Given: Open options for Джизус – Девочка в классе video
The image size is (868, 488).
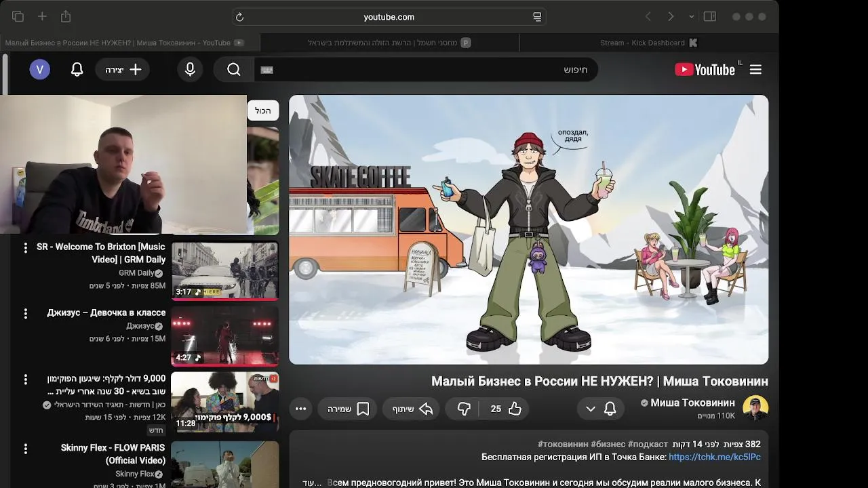Looking at the screenshot, I should (x=26, y=313).
